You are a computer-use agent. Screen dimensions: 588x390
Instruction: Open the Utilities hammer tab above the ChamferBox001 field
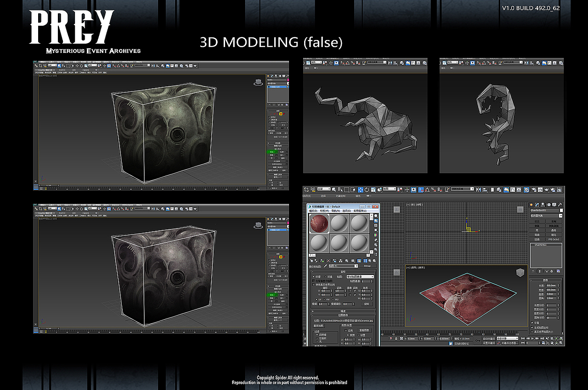[x=560, y=205]
